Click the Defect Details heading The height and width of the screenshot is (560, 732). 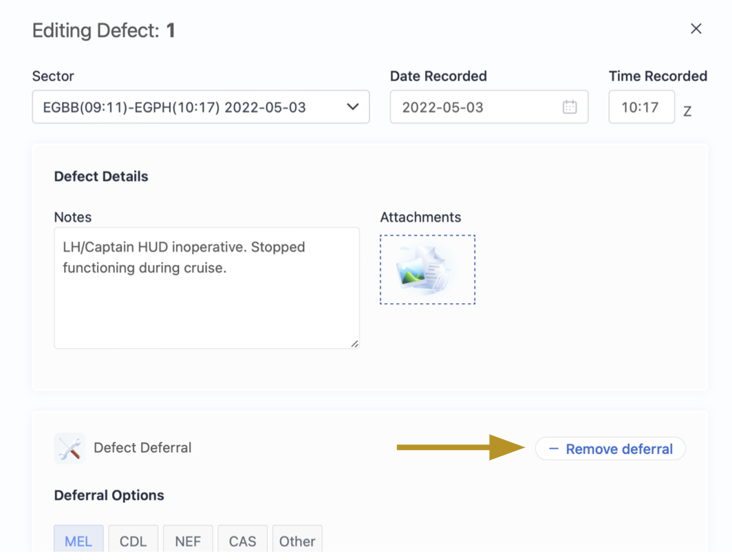tap(101, 177)
